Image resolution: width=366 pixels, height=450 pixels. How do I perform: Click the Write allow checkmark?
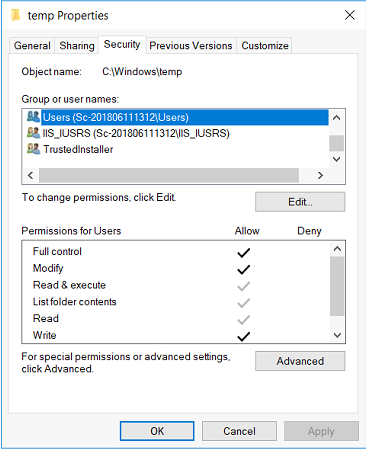pos(244,336)
